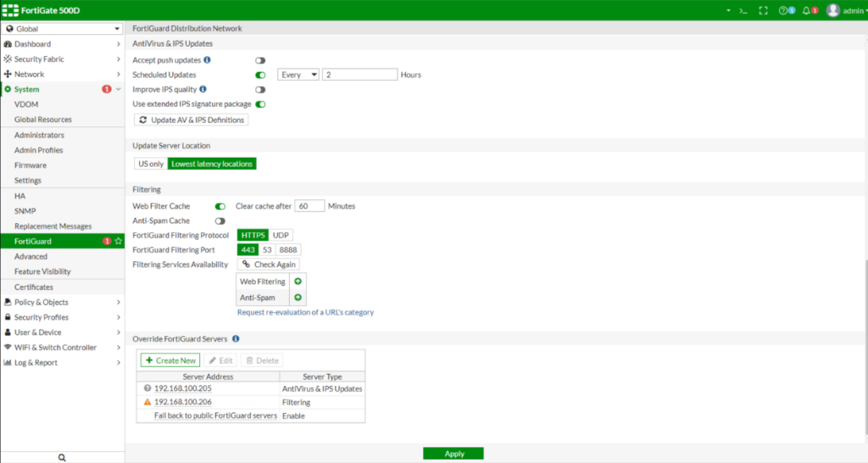The height and width of the screenshot is (463, 868).
Task: Select filtering port 8888
Action: 288,250
